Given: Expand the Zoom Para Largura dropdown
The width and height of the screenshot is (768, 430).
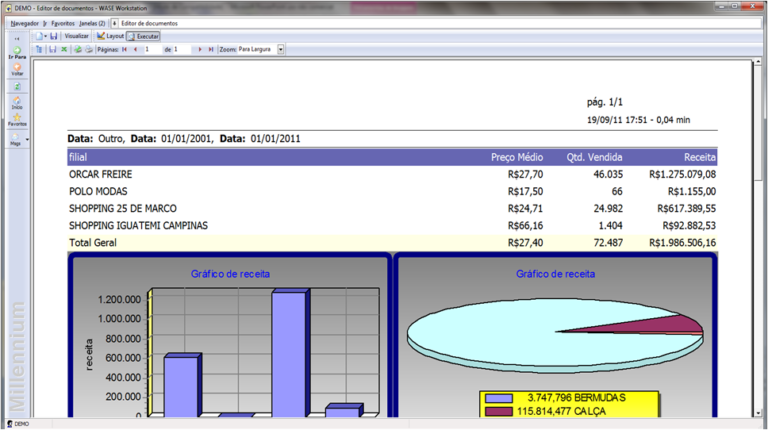Looking at the screenshot, I should coord(281,49).
